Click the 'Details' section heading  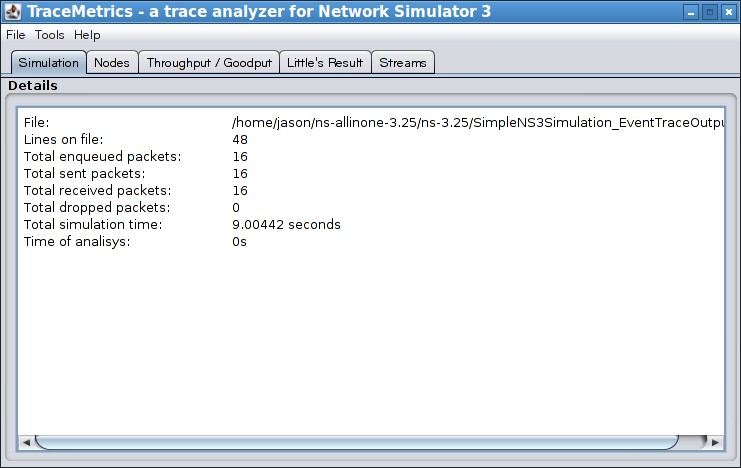(x=33, y=86)
